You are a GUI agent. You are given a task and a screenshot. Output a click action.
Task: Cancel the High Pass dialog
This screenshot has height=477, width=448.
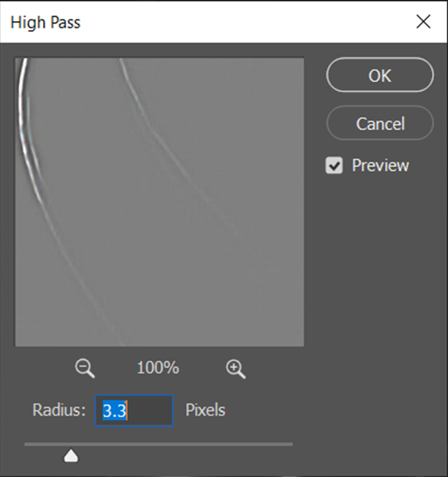coord(380,123)
